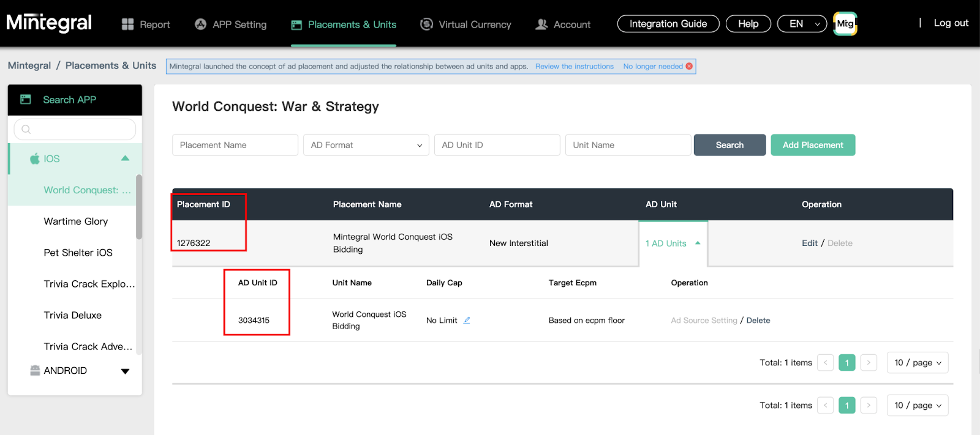The image size is (980, 435).
Task: Expand the ANDROID app list
Action: click(x=125, y=371)
